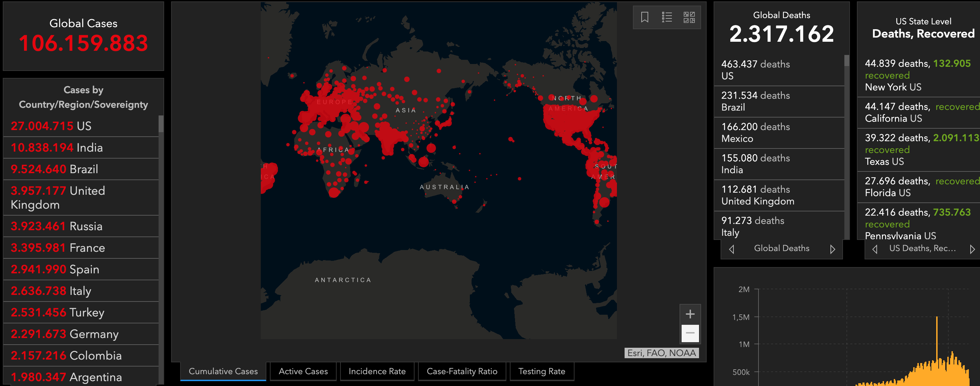
Task: Click the Esri, FAO, NOAA attribution
Action: click(x=661, y=353)
